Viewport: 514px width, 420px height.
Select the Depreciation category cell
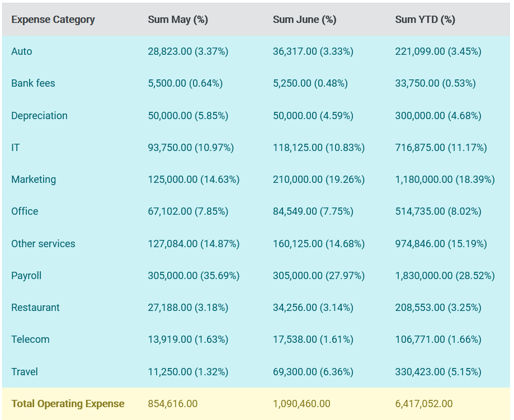pyautogui.click(x=39, y=116)
